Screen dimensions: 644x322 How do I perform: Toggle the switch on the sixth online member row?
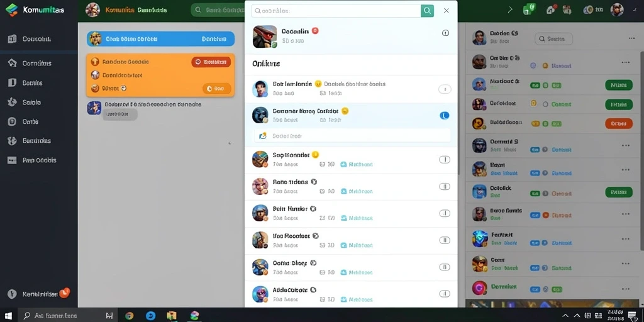click(445, 240)
